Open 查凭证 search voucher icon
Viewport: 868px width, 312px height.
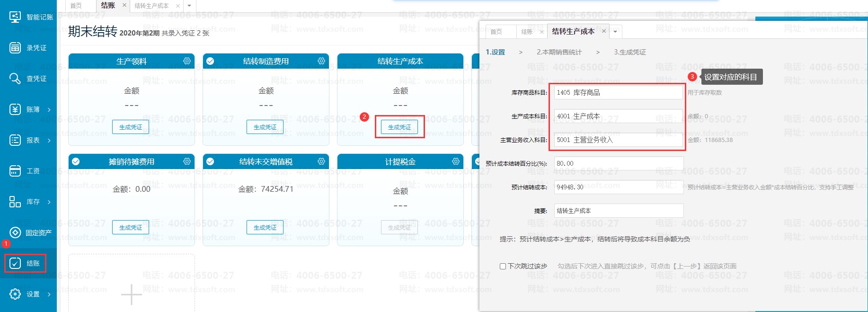point(15,79)
